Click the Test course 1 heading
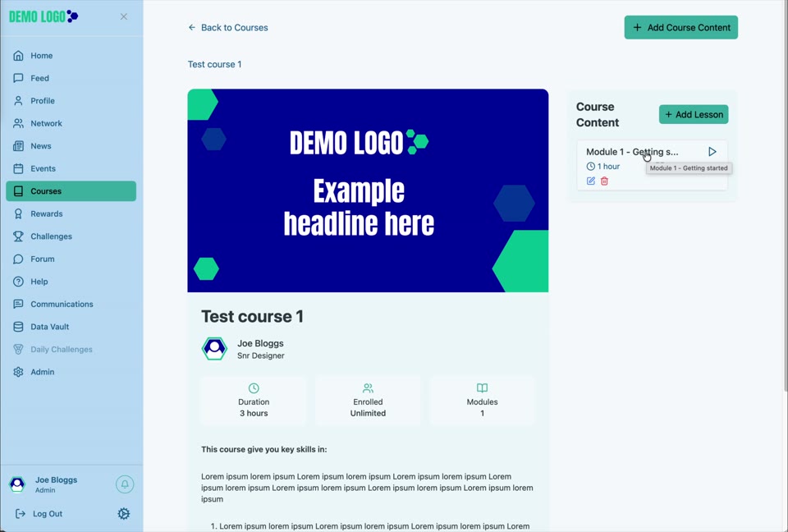This screenshot has height=532, width=788. coord(252,316)
